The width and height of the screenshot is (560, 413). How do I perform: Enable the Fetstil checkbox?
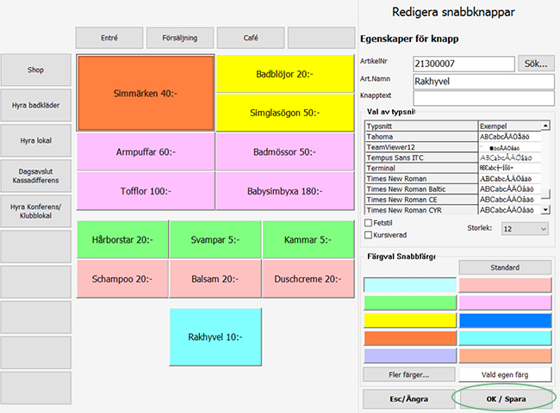(368, 223)
